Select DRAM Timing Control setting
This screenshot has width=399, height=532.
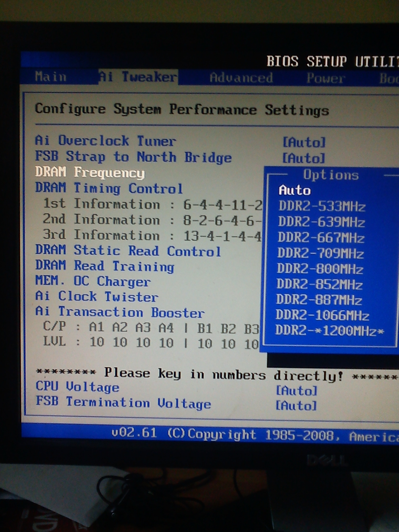(x=109, y=188)
